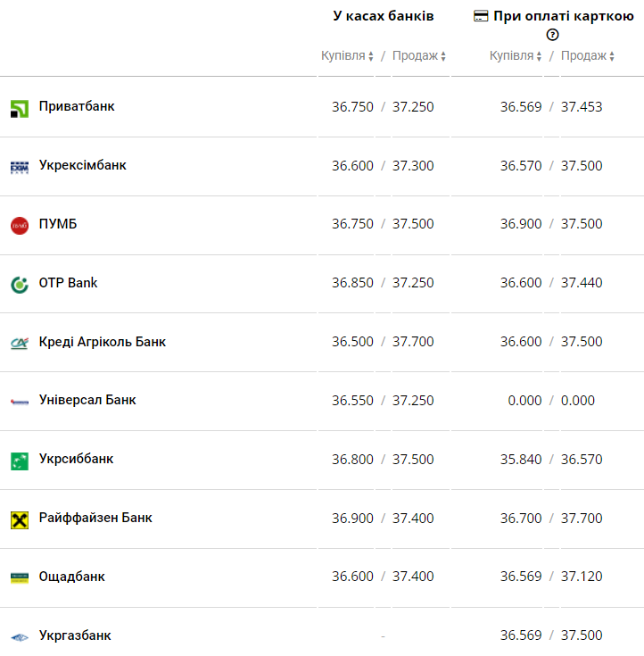Viewport: 644px width, 656px height.
Task: Select Універсал Банк card buy rate 0.000
Action: 524,401
